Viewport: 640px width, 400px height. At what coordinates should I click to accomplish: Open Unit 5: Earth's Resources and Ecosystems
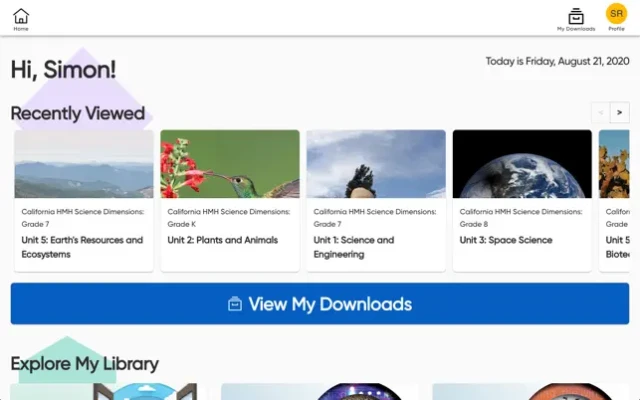(82, 247)
